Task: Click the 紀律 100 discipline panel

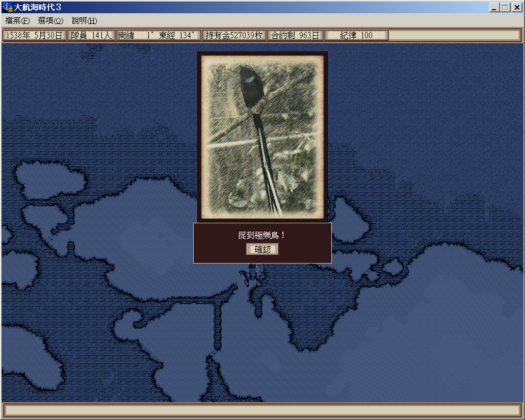Action: point(356,35)
